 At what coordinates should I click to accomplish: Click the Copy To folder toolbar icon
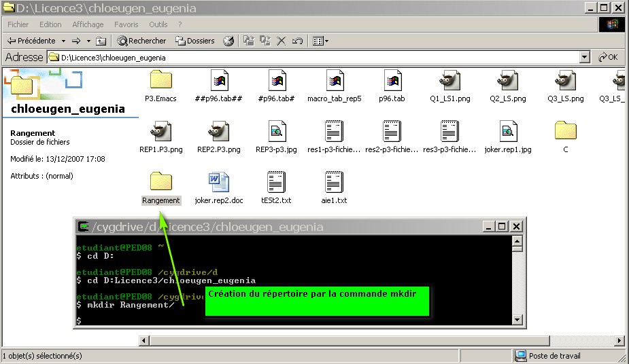tap(265, 41)
